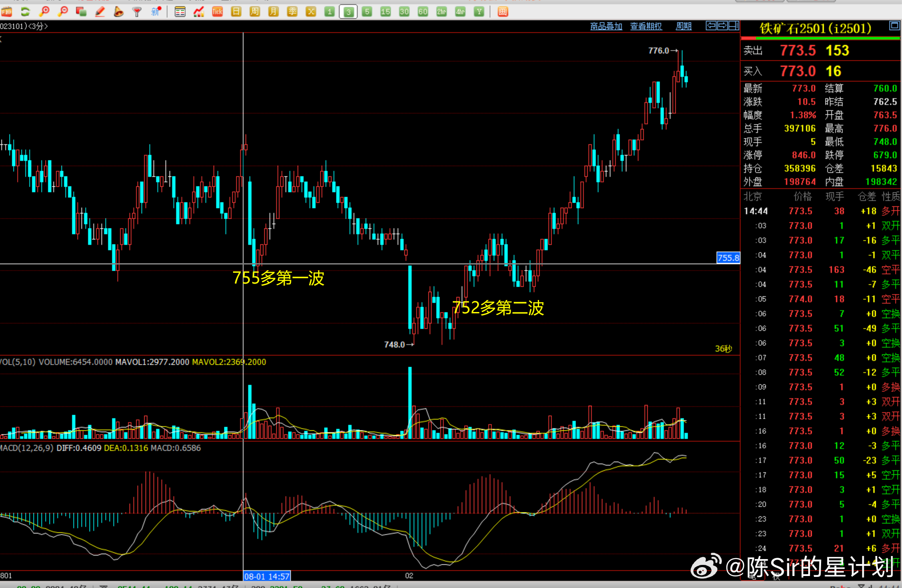
Task: Click the quote list table icon
Action: click(180, 12)
